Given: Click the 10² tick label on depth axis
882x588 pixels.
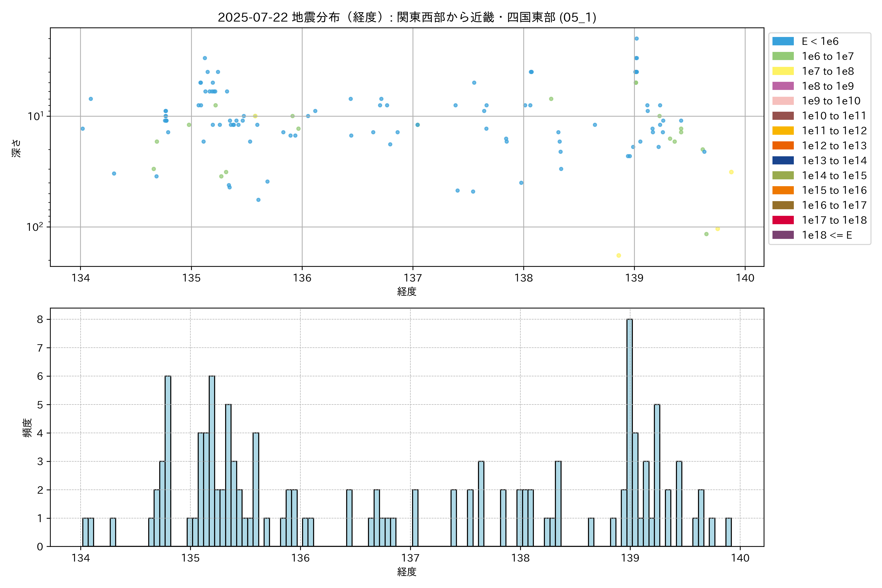Looking at the screenshot, I should (x=35, y=227).
